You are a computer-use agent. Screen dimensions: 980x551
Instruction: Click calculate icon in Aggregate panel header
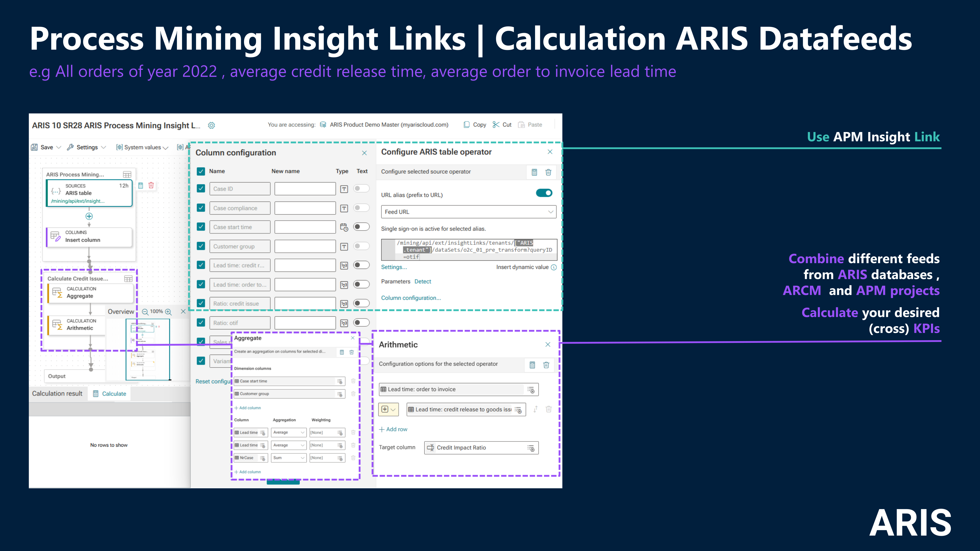pyautogui.click(x=342, y=352)
